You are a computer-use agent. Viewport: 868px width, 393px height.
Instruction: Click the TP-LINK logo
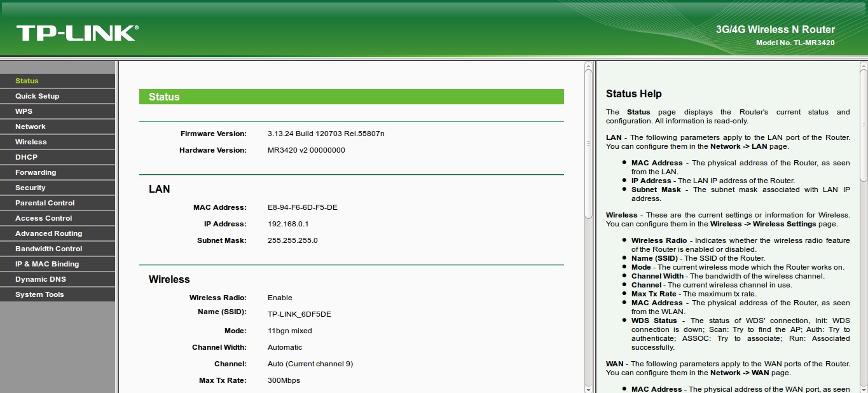pos(77,33)
